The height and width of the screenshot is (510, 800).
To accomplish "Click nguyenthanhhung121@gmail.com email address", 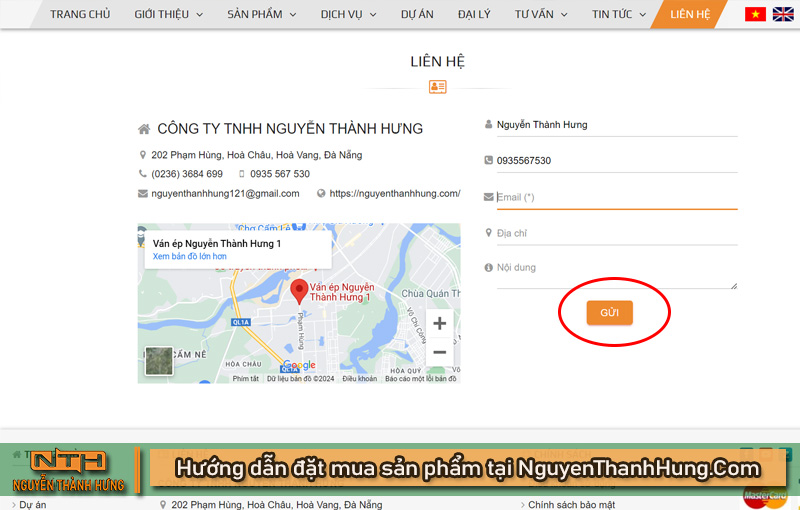I will [225, 193].
